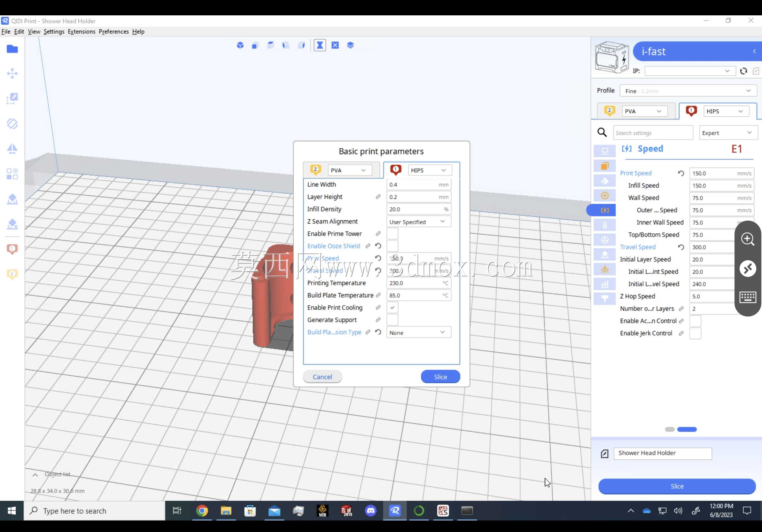Select the Move tool in the left sidebar

click(12, 73)
